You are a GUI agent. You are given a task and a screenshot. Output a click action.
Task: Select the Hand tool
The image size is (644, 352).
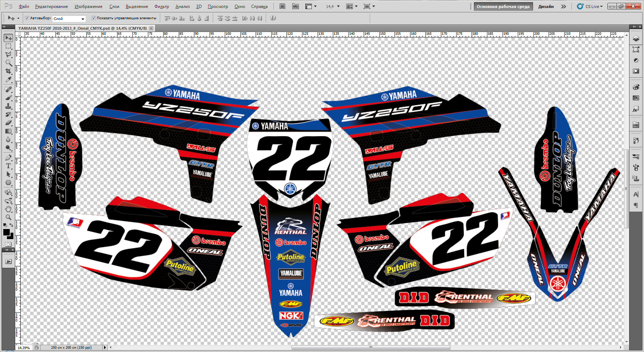point(8,209)
